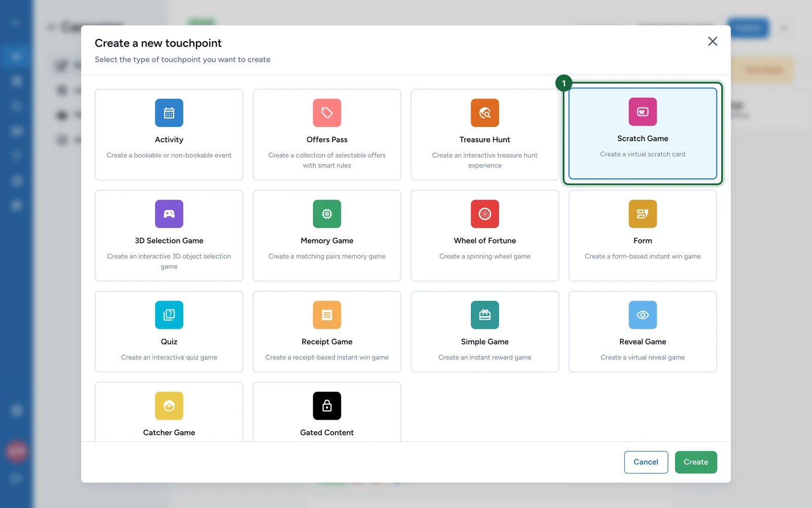Close the Create a new touchpoint dialog
The width and height of the screenshot is (812, 508).
pos(713,41)
